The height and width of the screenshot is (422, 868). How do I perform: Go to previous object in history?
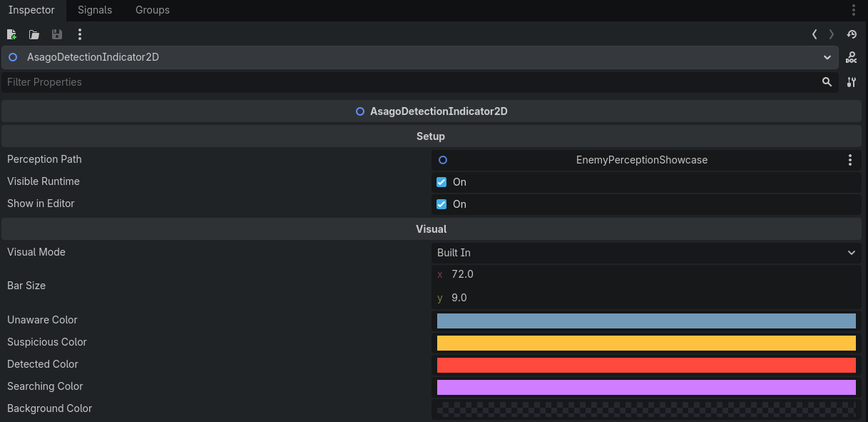815,34
